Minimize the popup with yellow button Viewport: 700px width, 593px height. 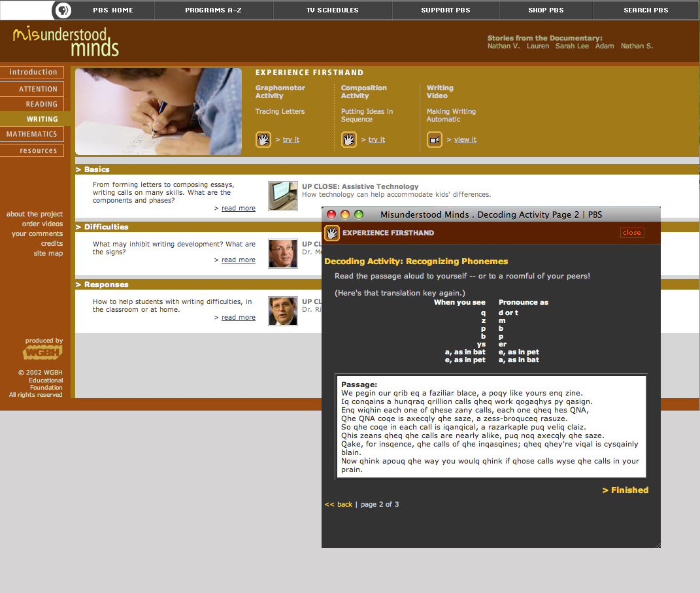point(345,214)
